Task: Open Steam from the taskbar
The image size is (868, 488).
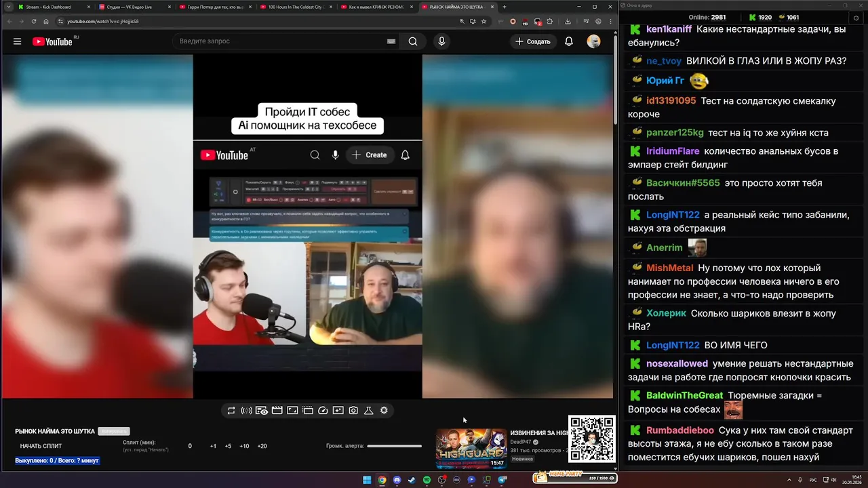Action: coord(412,481)
